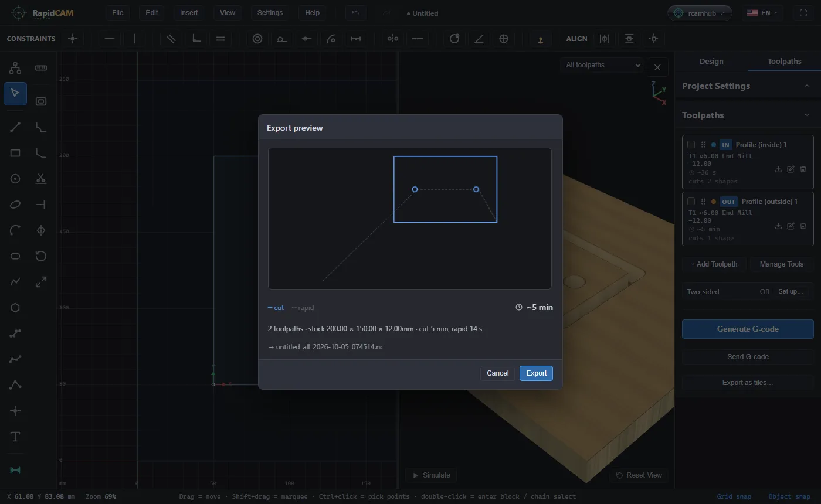Download G-code for Profile (inside) 1
Screen dimensions: 821x504
(x=778, y=169)
